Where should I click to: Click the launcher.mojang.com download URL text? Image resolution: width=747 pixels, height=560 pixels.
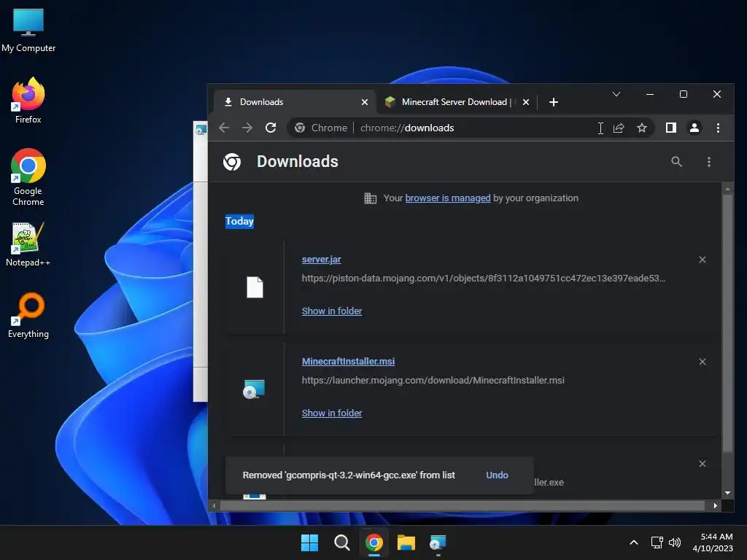point(433,381)
